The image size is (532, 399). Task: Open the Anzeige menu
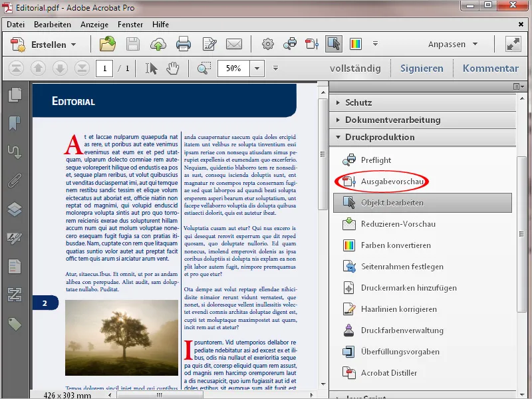pos(94,25)
